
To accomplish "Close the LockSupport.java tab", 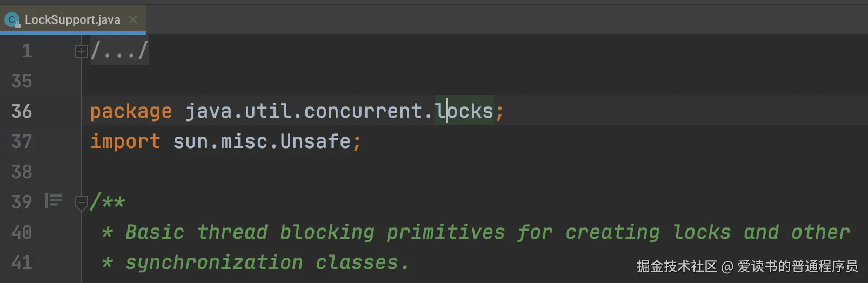I will point(133,20).
